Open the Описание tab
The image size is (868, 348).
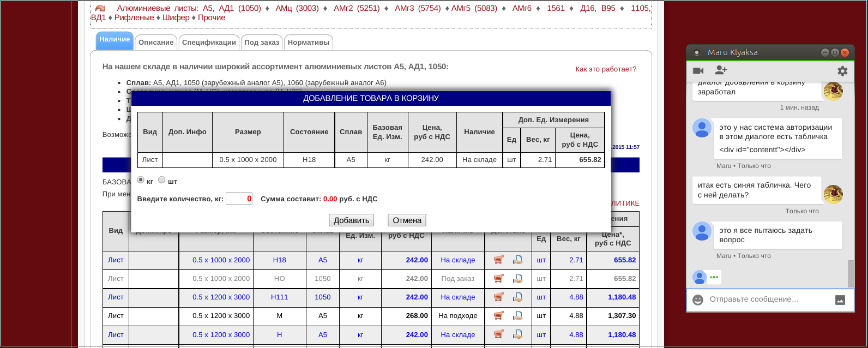click(156, 43)
